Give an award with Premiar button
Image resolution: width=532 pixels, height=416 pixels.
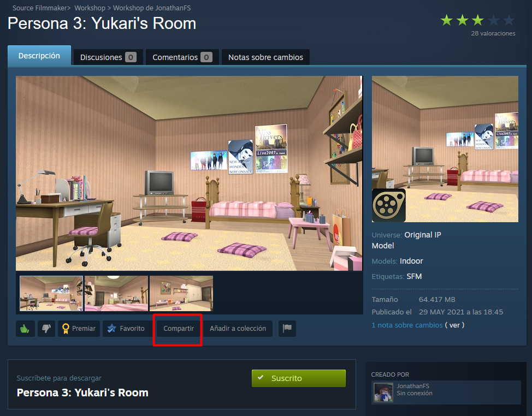pyautogui.click(x=79, y=328)
